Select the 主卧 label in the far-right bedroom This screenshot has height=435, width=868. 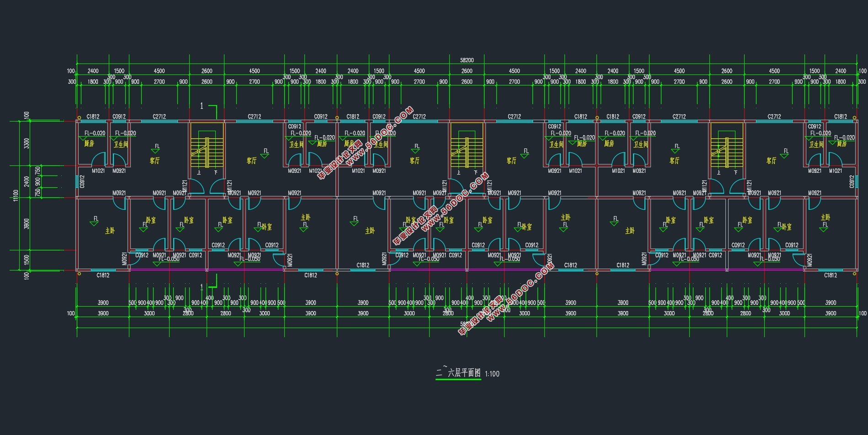[x=825, y=217]
